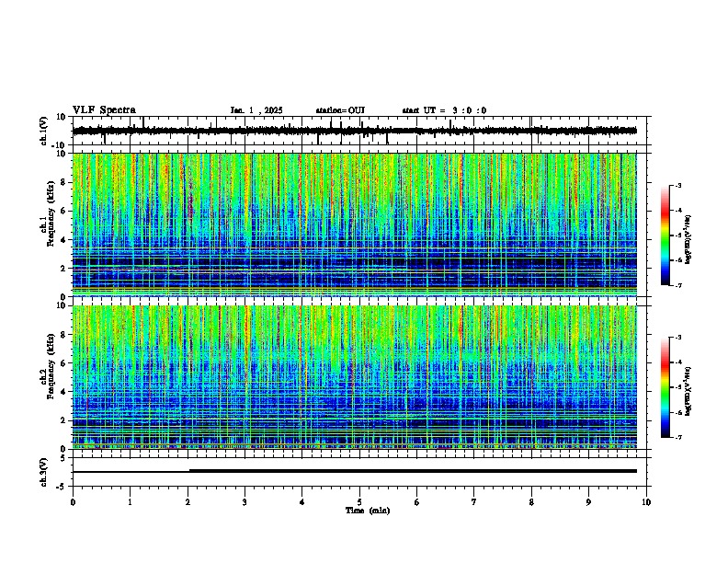Click the "ch.3(V)" axis label

coord(44,472)
